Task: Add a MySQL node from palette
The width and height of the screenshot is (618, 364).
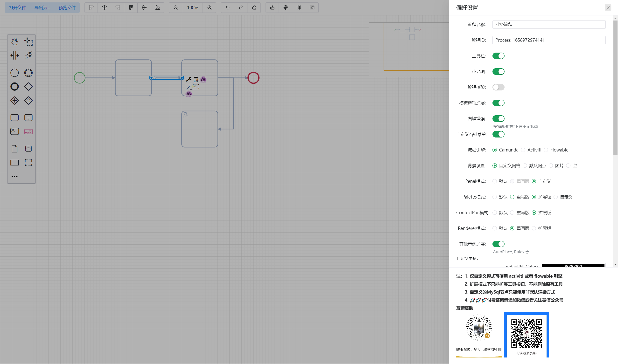Action: [28, 132]
